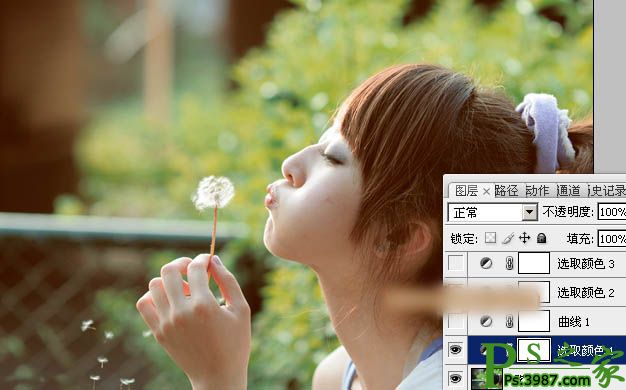Show the 曲线 1 layer visibility box

[x=456, y=321]
